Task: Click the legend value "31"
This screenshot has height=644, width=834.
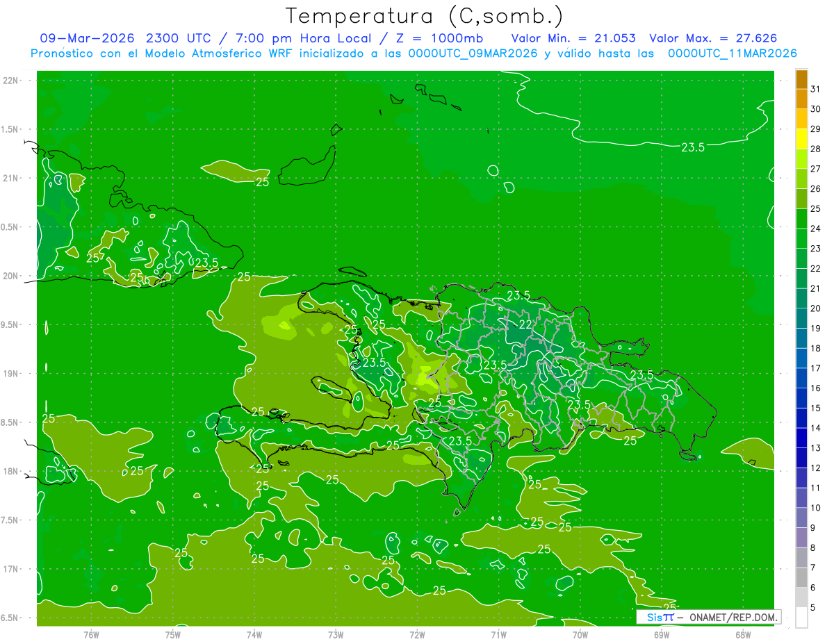Action: (x=816, y=89)
